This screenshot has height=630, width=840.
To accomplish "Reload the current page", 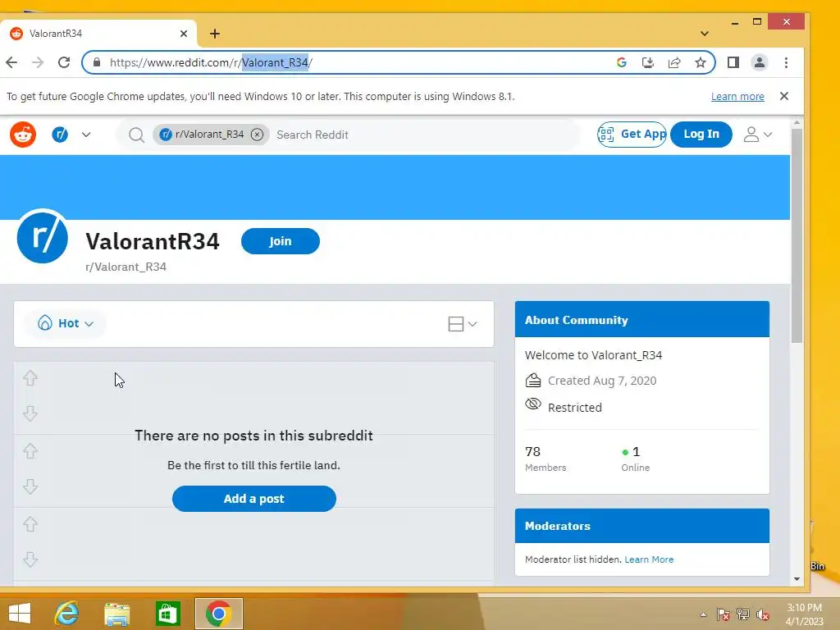I will point(64,62).
